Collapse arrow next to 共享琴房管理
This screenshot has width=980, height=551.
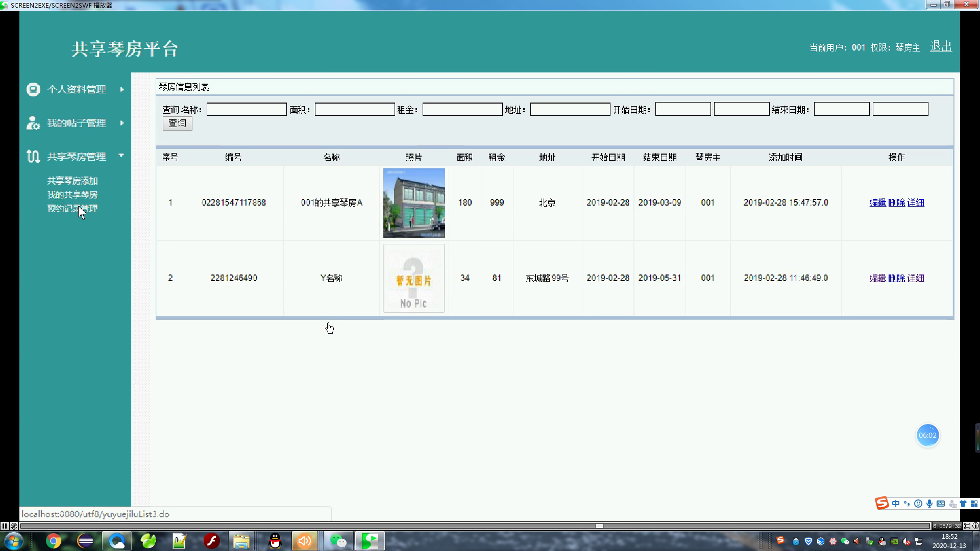[121, 156]
